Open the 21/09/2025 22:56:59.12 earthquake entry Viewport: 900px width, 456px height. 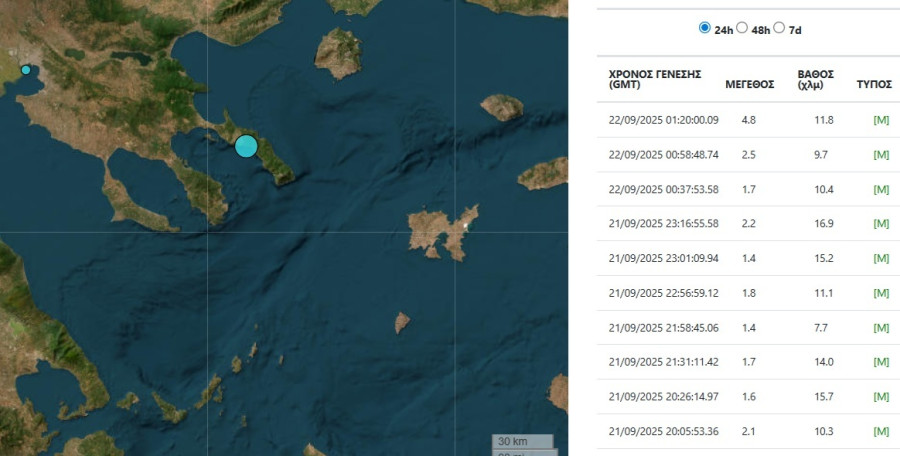tap(664, 293)
